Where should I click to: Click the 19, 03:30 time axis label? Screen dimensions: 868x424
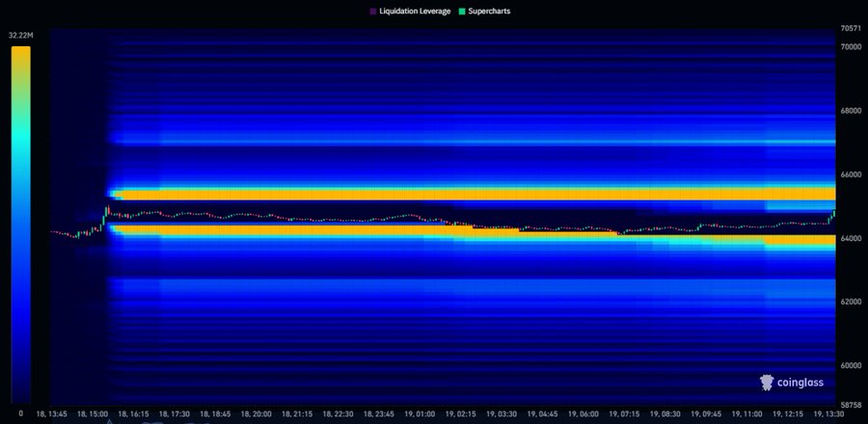pos(502,413)
